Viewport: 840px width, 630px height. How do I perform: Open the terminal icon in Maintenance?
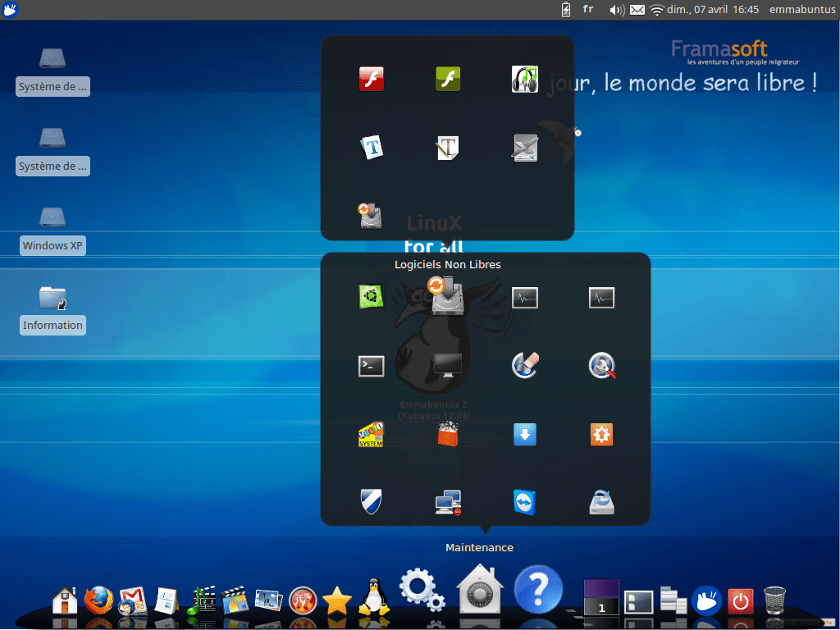click(372, 366)
